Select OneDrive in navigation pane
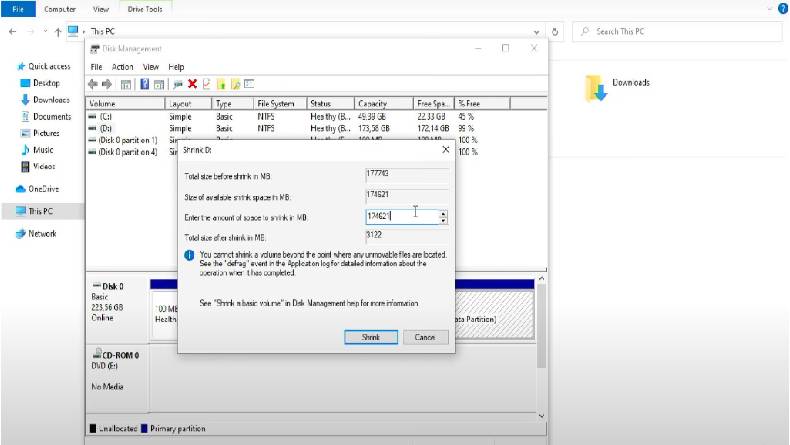The width and height of the screenshot is (790, 445). pyautogui.click(x=37, y=189)
